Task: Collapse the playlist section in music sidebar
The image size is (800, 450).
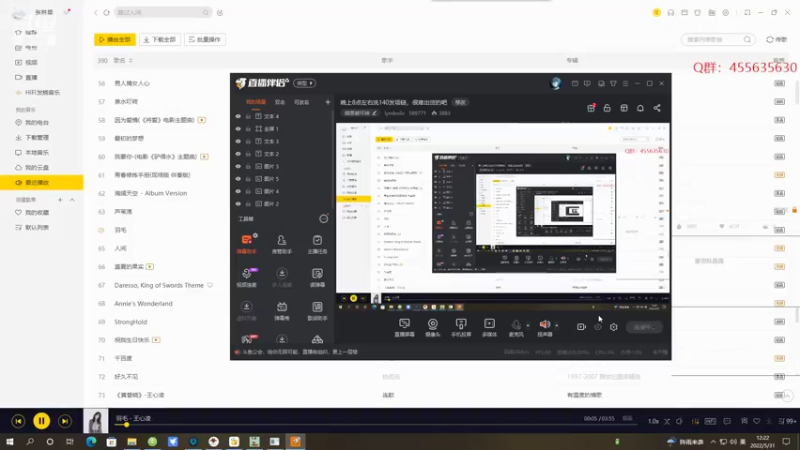Action: click(72, 200)
